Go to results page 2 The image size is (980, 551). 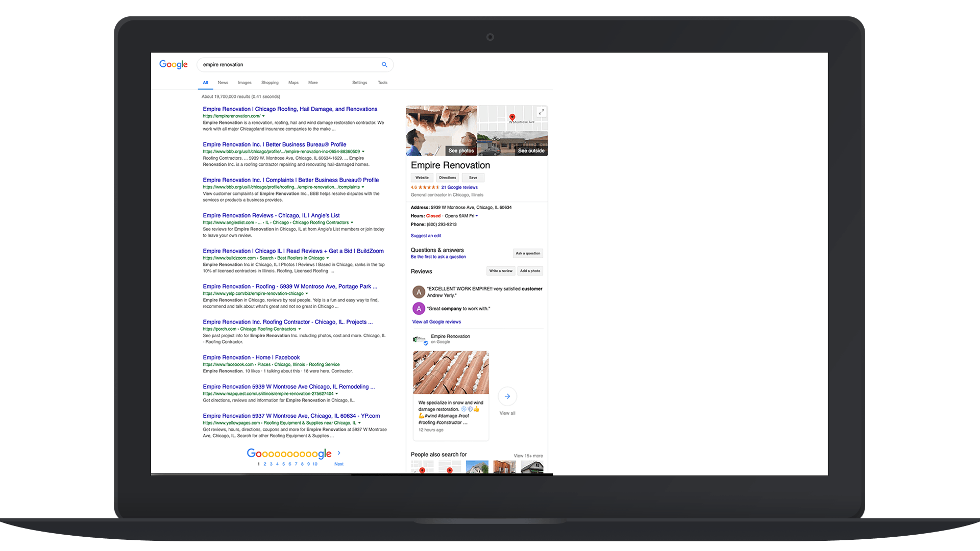[265, 464]
